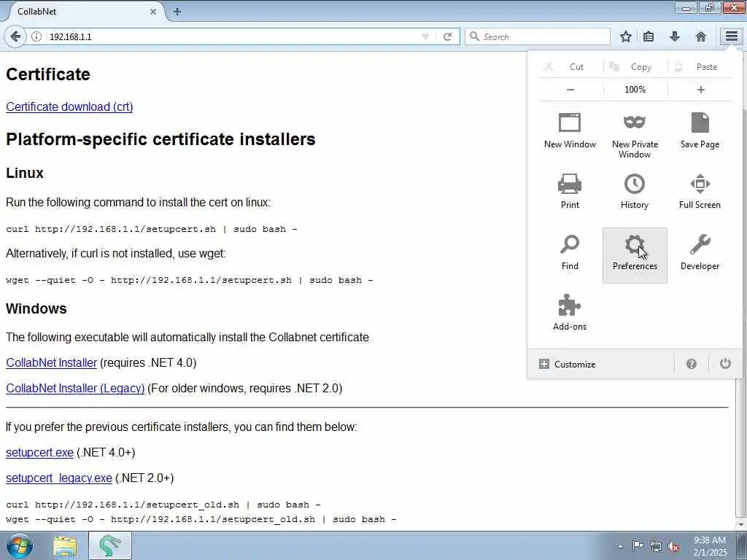Image resolution: width=747 pixels, height=560 pixels.
Task: Open CollabNet Installer (Legacy) link
Action: [x=75, y=388]
